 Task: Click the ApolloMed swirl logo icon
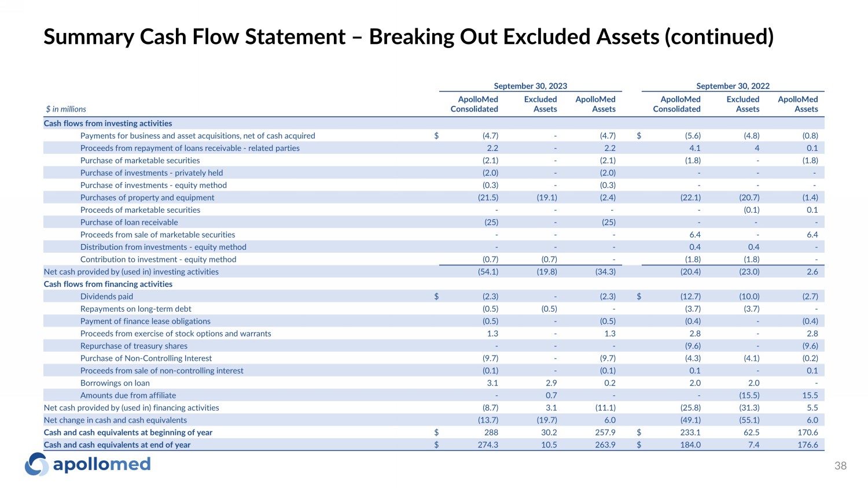point(36,464)
